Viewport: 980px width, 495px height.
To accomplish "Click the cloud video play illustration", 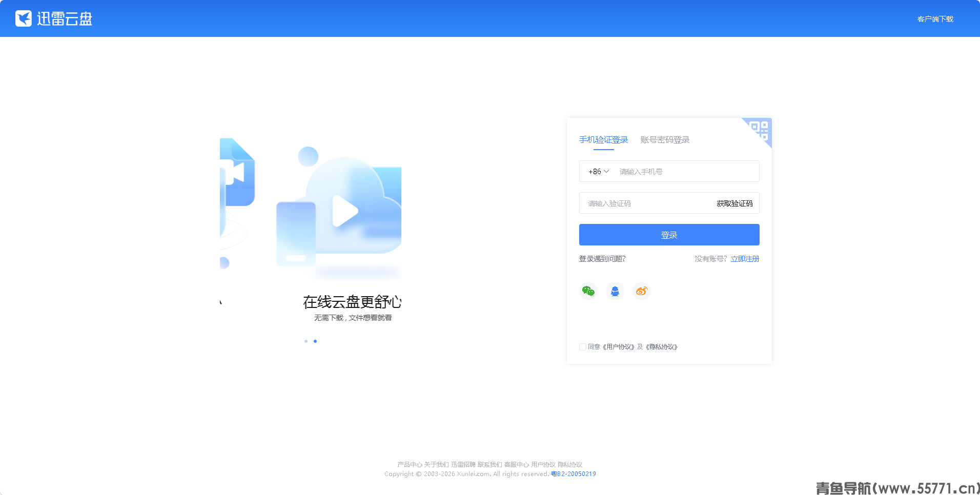I will (339, 212).
